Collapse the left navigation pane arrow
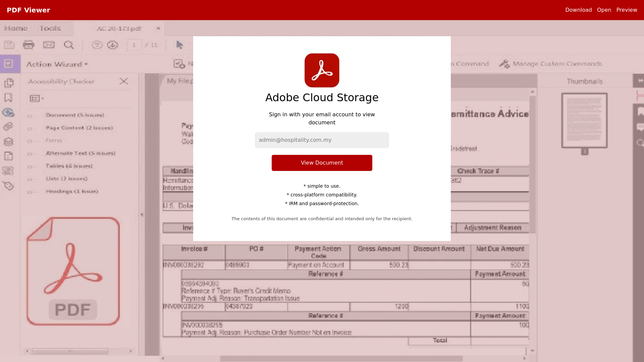The image size is (644, 362). (x=142, y=215)
